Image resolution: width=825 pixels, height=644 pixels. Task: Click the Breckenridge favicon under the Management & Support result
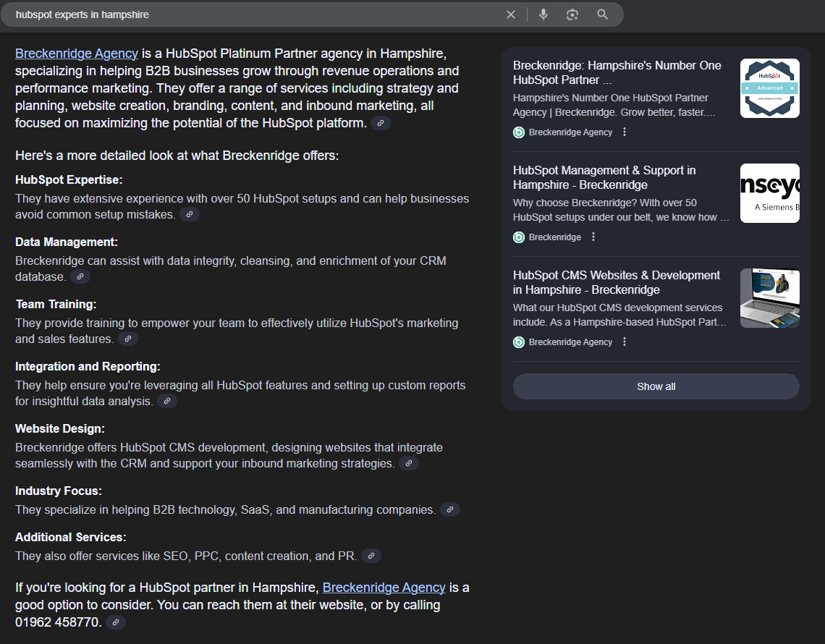pyautogui.click(x=519, y=237)
